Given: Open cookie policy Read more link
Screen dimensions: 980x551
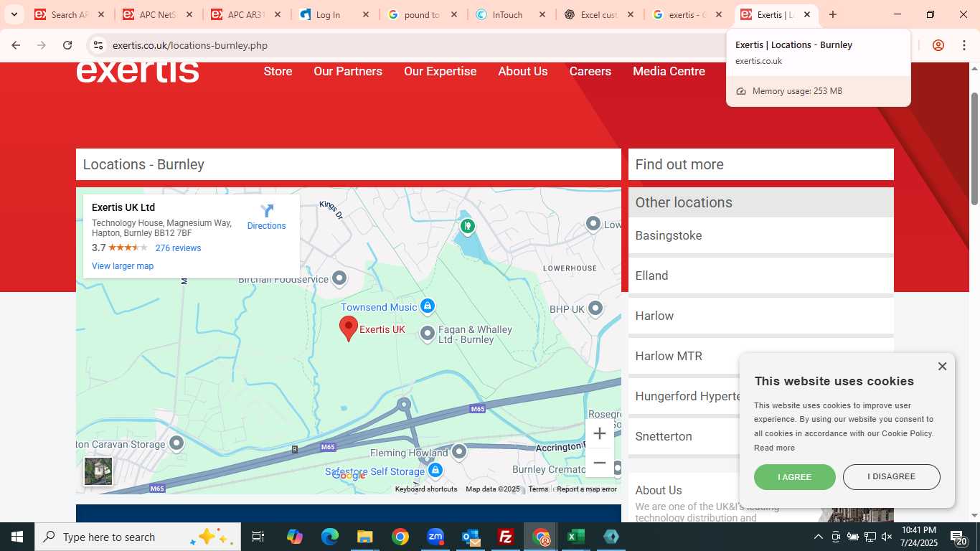Looking at the screenshot, I should tap(774, 448).
